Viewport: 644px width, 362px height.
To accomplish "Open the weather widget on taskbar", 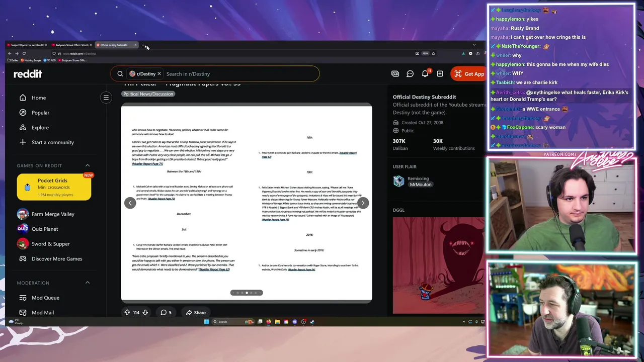I will pyautogui.click(x=16, y=321).
